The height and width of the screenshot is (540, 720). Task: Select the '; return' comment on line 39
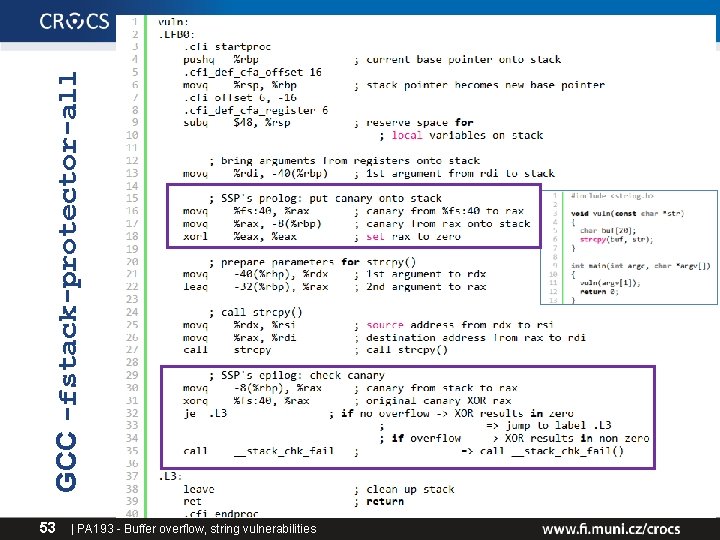point(380,502)
